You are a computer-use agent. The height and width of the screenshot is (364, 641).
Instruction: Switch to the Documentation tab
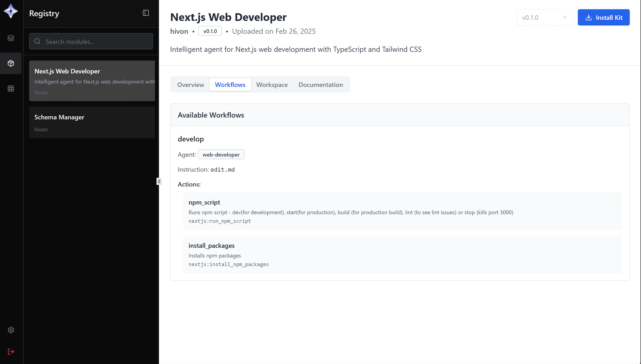point(320,85)
